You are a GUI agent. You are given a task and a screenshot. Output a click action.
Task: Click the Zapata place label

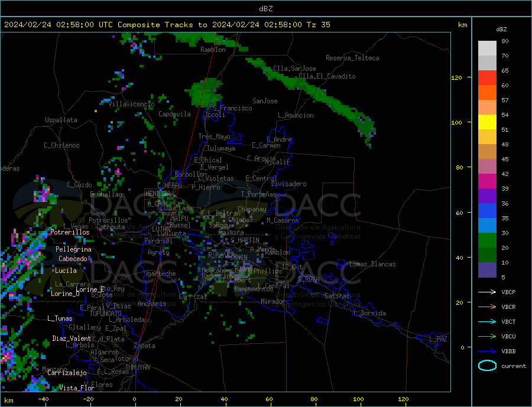145,346
